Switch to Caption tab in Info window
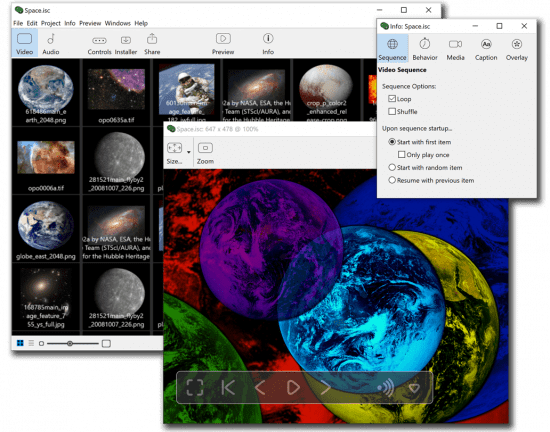The image size is (550, 432). pyautogui.click(x=486, y=49)
